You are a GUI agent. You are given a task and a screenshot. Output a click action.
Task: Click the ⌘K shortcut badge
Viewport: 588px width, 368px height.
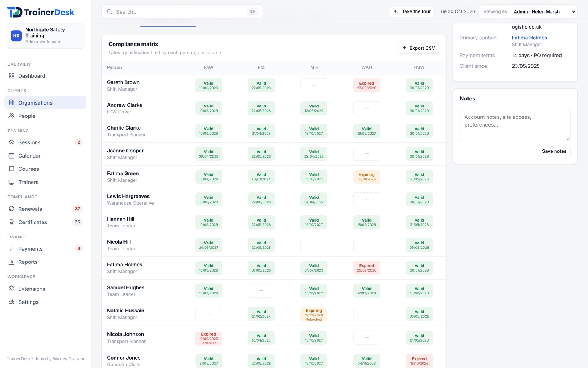252,12
